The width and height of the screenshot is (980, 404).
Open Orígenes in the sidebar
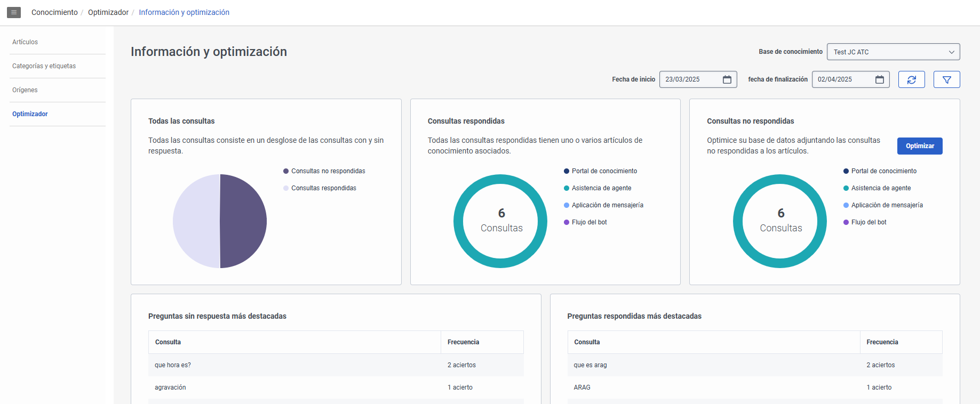tap(25, 90)
